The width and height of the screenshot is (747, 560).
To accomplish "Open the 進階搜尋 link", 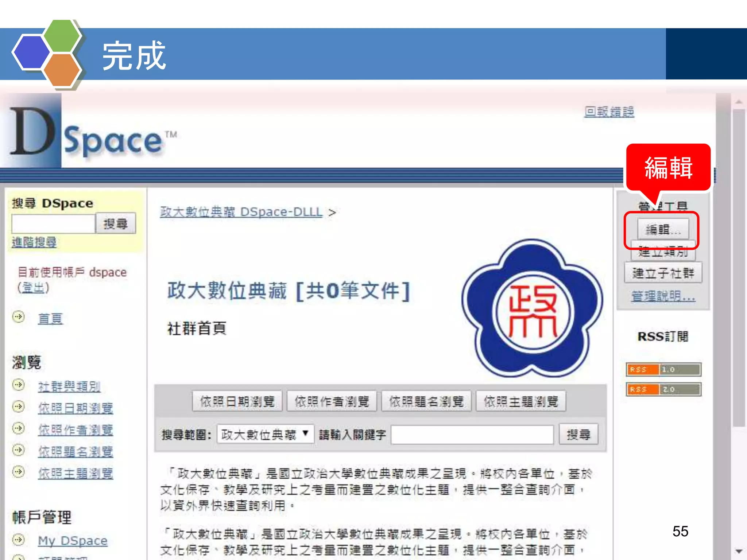I will (34, 242).
